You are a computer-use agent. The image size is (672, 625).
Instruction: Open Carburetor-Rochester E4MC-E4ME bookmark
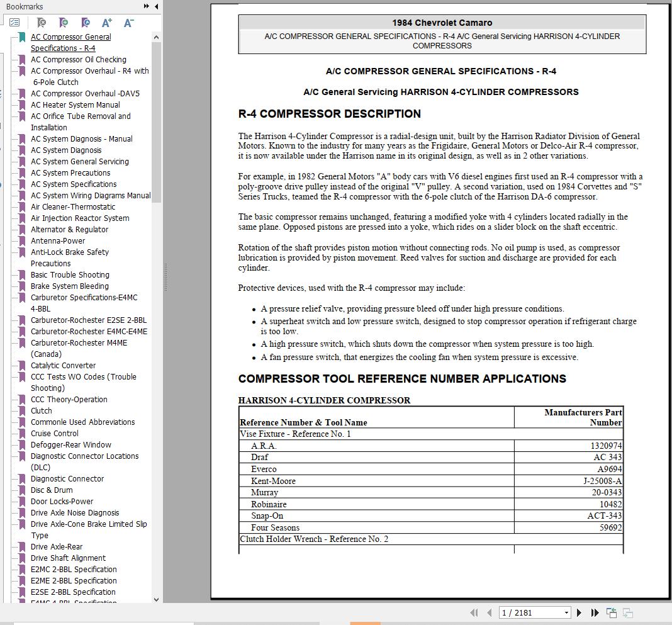[89, 332]
